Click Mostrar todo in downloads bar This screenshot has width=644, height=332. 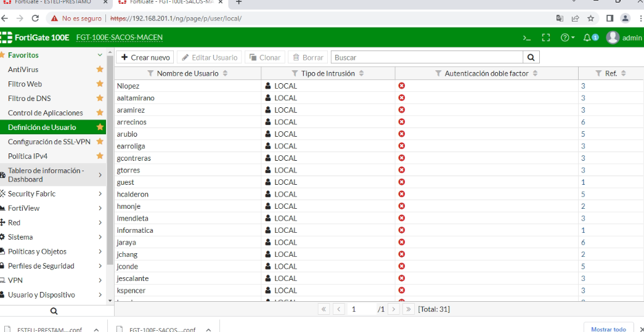click(608, 329)
